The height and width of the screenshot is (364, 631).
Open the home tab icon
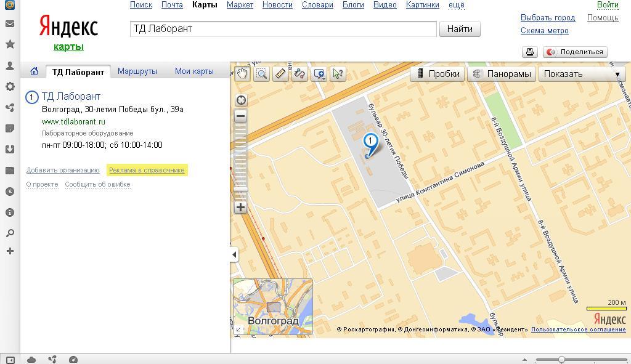pyautogui.click(x=35, y=71)
